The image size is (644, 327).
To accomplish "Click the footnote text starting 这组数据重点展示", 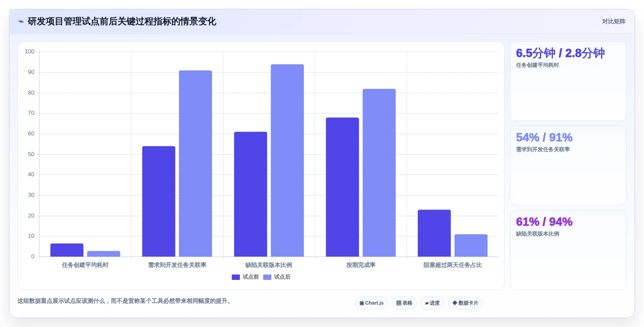I will [x=125, y=301].
